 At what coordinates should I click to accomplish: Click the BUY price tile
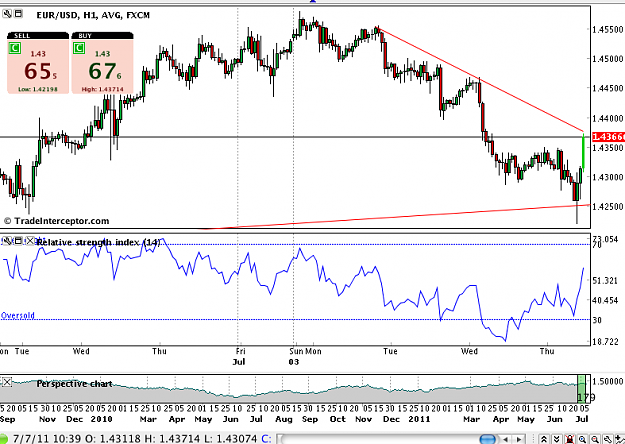(102, 63)
